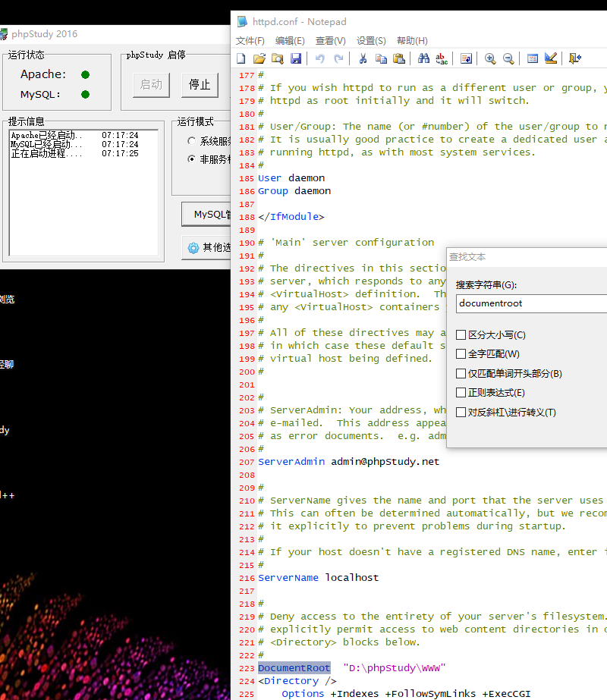Click the 其他选项 button in phpStudy
The image size is (607, 700).
(206, 248)
